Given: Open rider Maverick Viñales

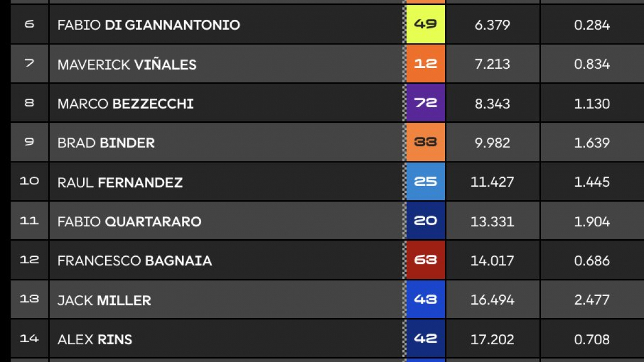Looking at the screenshot, I should tap(127, 64).
